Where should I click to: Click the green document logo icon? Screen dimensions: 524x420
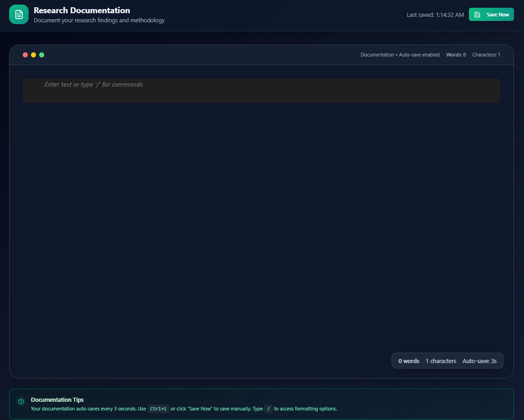click(x=19, y=15)
